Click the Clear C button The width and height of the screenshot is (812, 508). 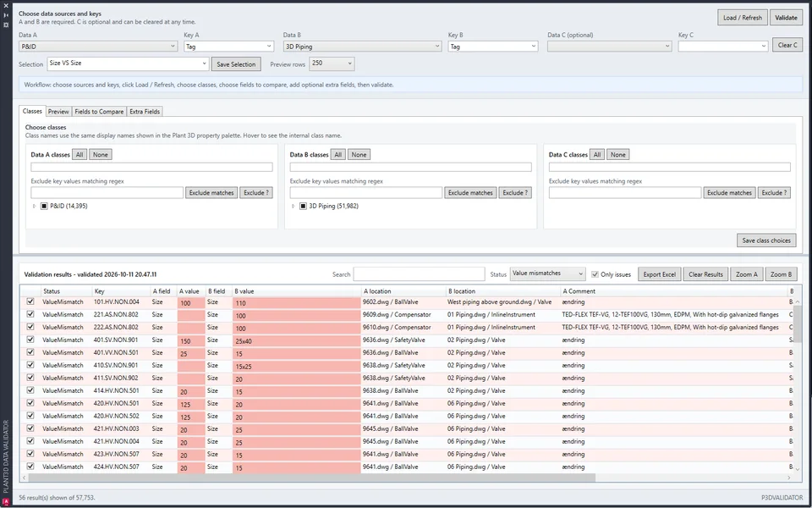click(787, 45)
